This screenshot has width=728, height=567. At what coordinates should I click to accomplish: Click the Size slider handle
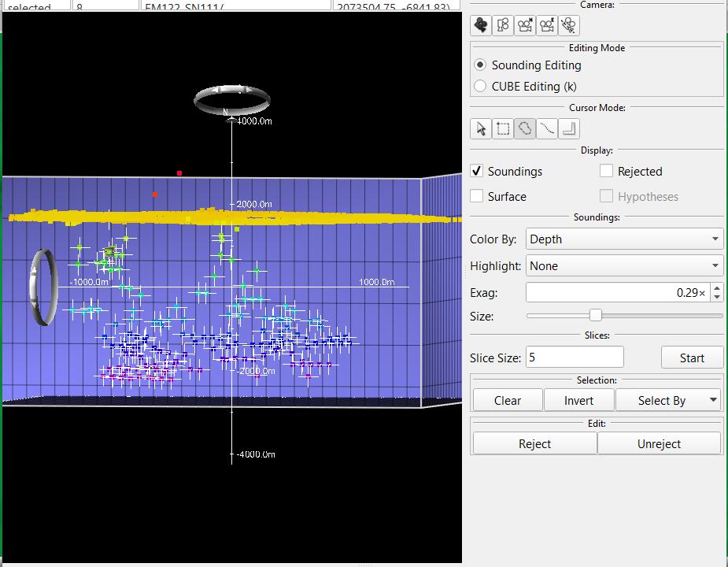tap(596, 315)
